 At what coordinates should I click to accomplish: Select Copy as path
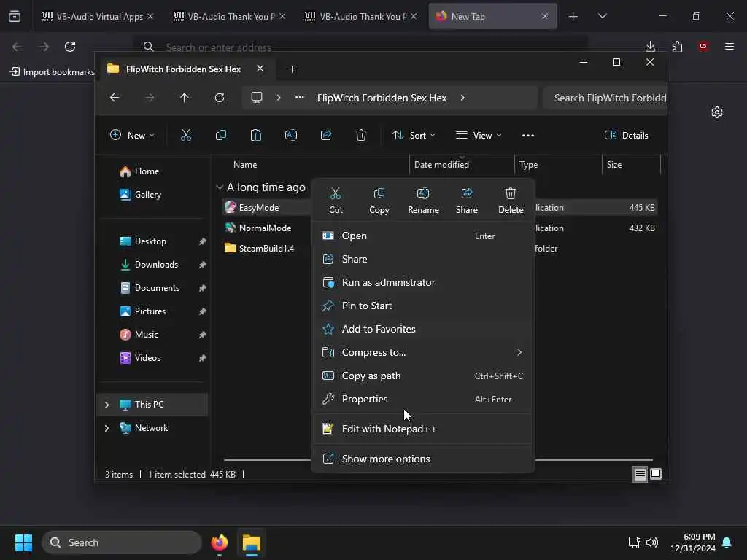(x=422, y=376)
